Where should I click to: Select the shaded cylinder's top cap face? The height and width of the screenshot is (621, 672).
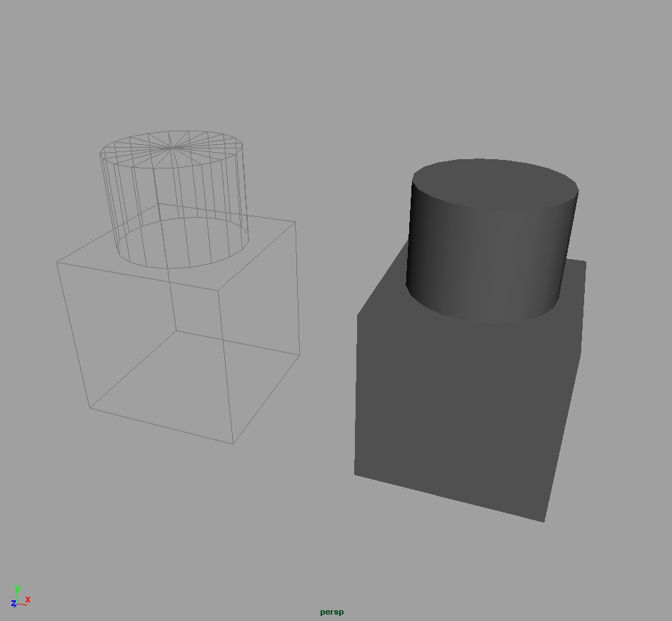495,183
